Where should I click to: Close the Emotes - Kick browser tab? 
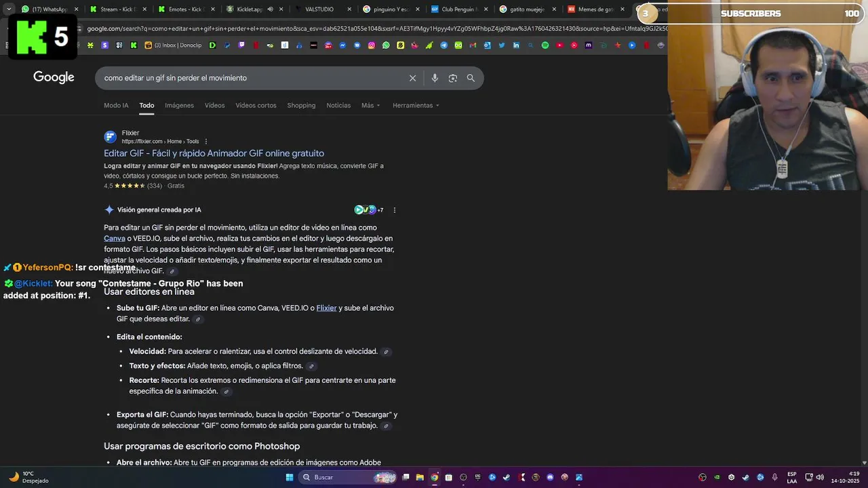[x=213, y=9]
